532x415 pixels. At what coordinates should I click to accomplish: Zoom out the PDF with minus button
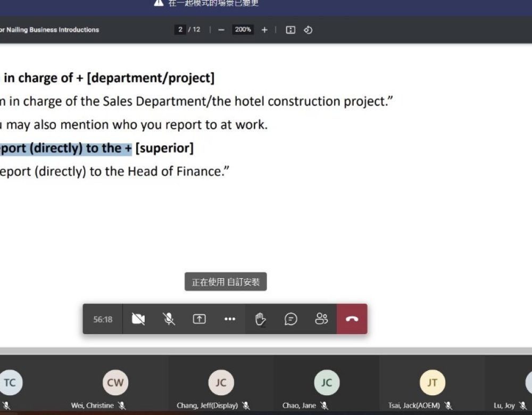coord(221,30)
